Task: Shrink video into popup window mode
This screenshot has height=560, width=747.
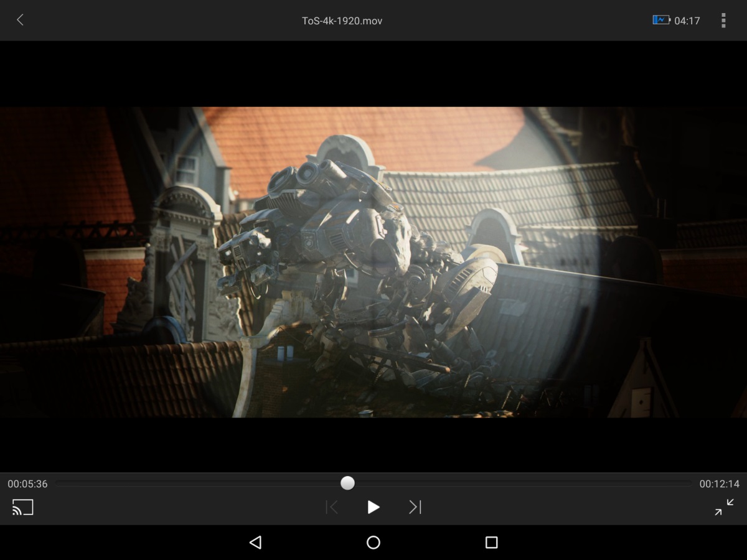Action: [x=723, y=506]
